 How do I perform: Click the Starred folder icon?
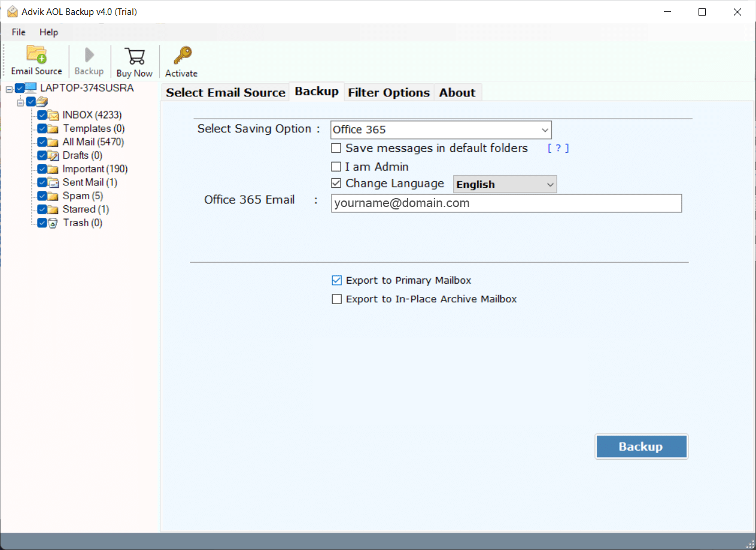(x=53, y=209)
